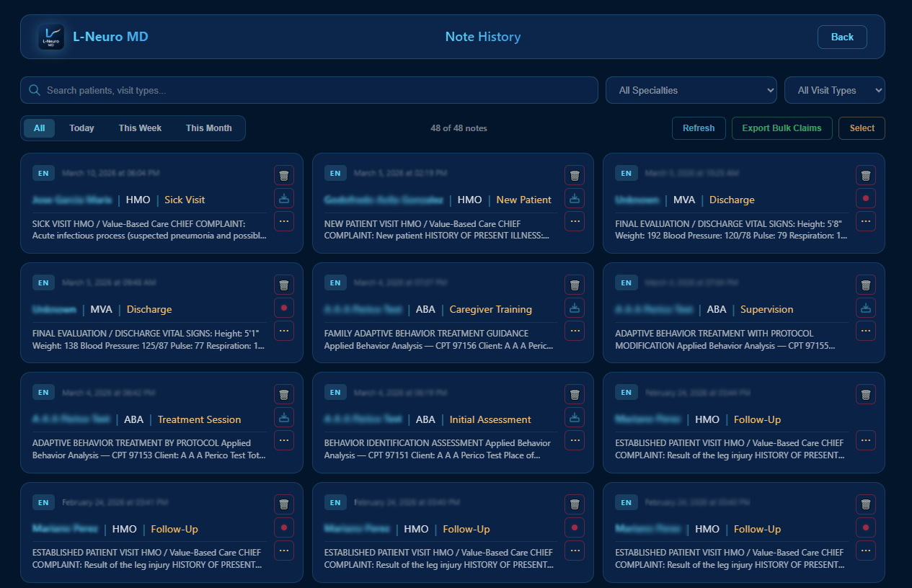912x588 pixels.
Task: Open more options on the Caregiver Training note
Action: coord(575,331)
